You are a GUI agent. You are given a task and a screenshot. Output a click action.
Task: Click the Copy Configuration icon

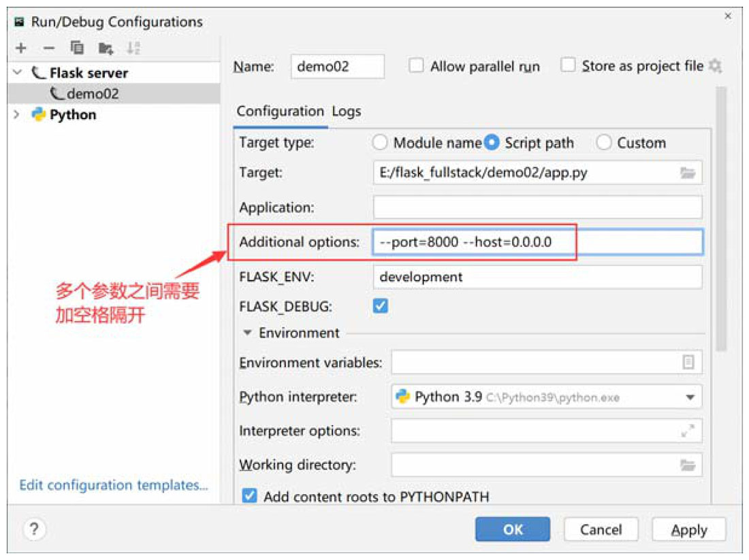pyautogui.click(x=77, y=48)
